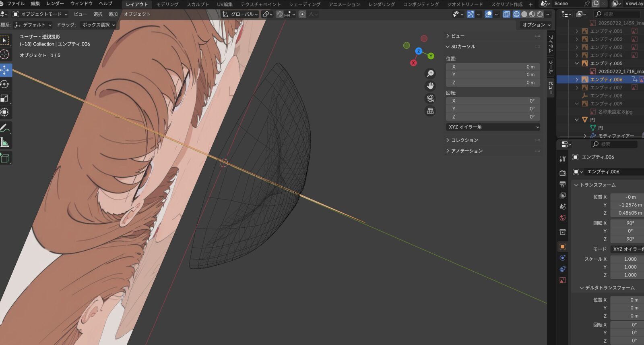Select the Select Box tool in the left toolbar

(5, 40)
